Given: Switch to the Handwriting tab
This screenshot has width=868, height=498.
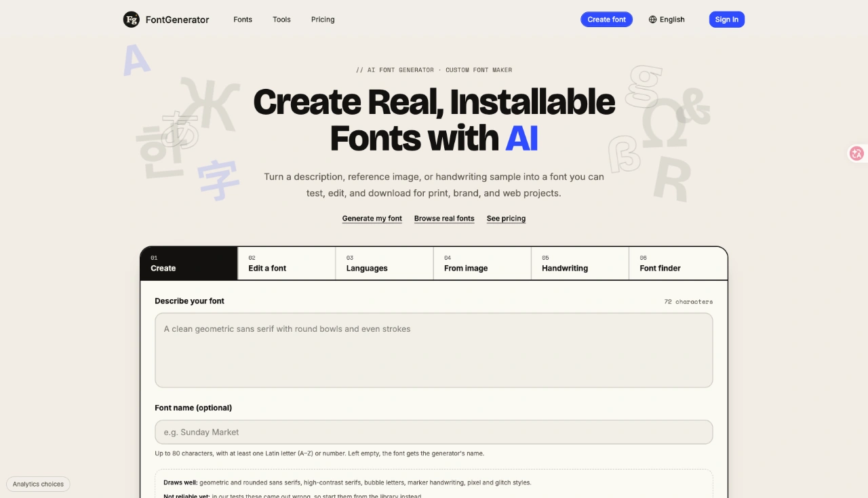Looking at the screenshot, I should (580, 263).
